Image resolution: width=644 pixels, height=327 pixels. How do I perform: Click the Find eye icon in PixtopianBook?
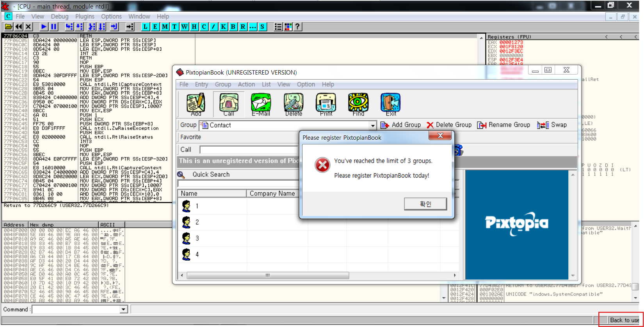click(x=358, y=104)
